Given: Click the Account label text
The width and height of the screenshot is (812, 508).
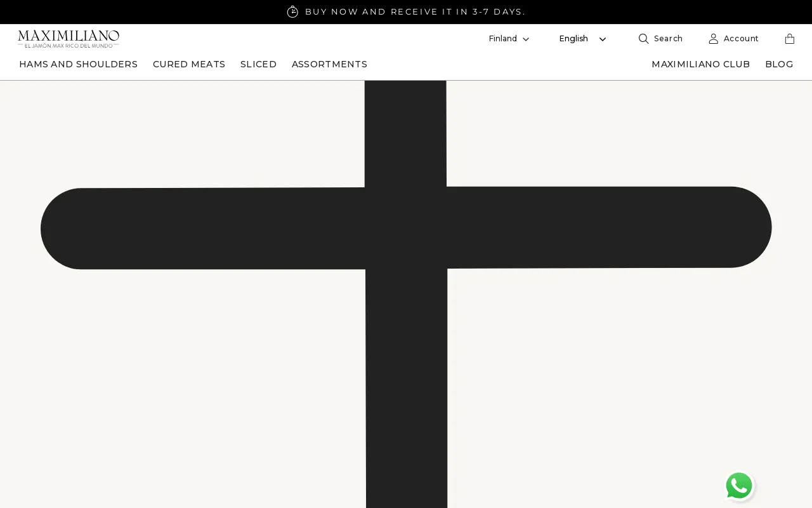Looking at the screenshot, I should pyautogui.click(x=740, y=39).
